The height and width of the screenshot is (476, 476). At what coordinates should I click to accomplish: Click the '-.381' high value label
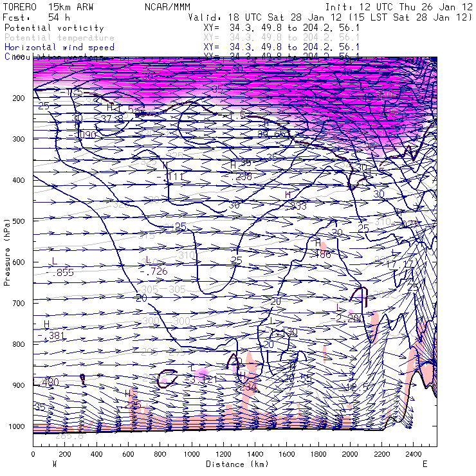pyautogui.click(x=51, y=336)
